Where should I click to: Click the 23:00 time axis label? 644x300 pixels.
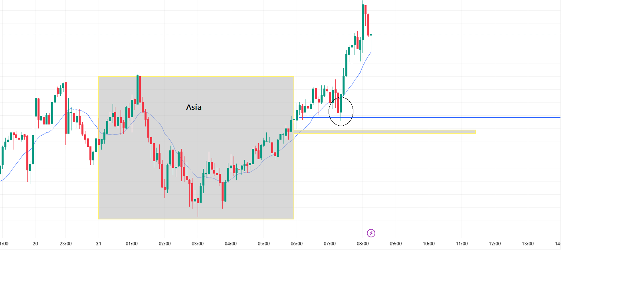(x=65, y=244)
